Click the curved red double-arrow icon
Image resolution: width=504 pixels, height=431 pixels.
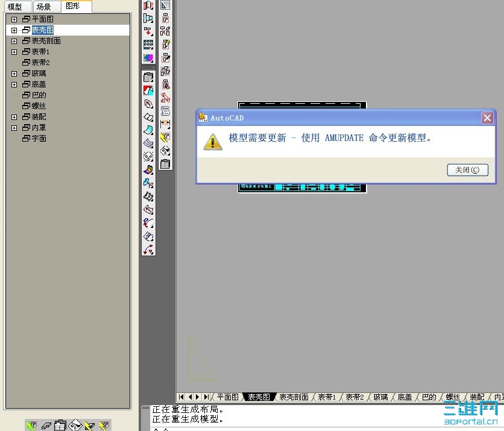tap(148, 250)
